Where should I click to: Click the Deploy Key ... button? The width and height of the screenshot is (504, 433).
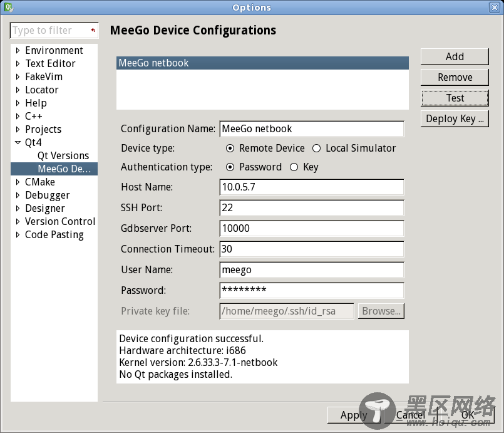click(455, 118)
